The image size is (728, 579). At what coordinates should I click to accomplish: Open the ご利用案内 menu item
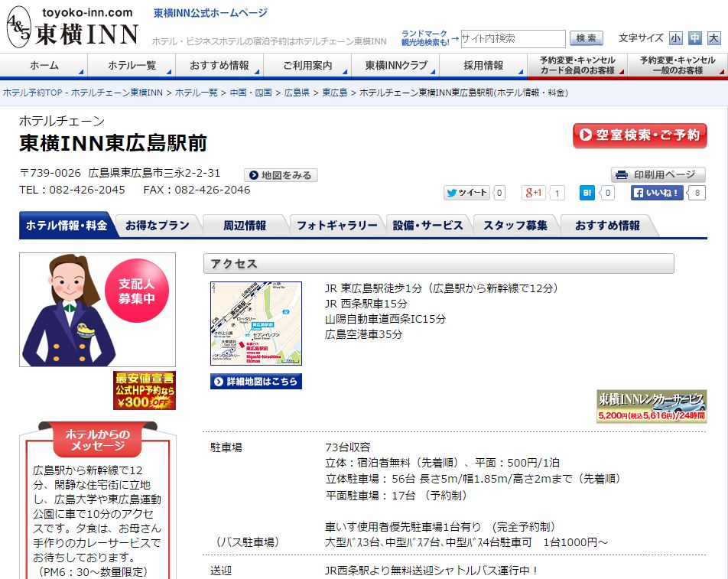(308, 66)
